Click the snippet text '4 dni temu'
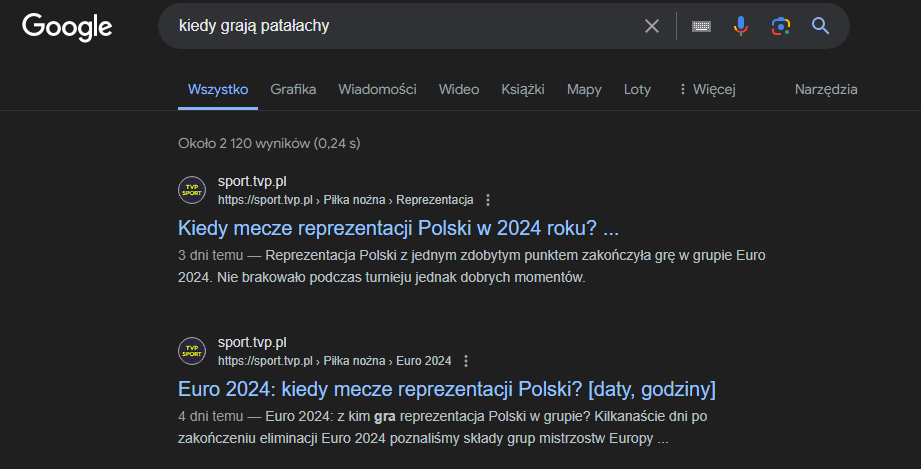This screenshot has width=921, height=469. 210,417
